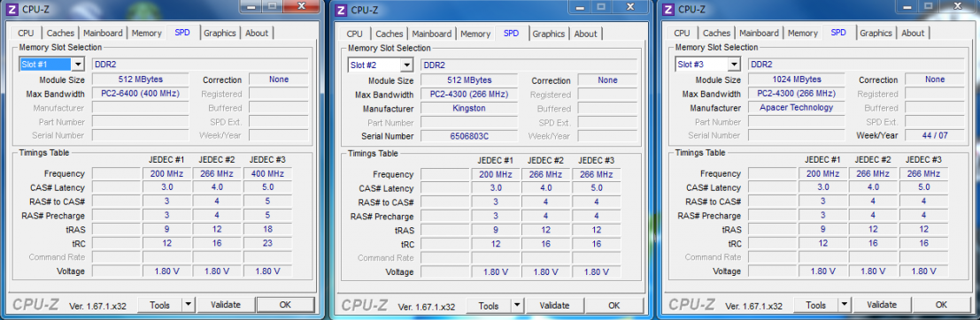This screenshot has width=980, height=320.
Task: Switch to Graphics tab in third window
Action: coord(876,33)
